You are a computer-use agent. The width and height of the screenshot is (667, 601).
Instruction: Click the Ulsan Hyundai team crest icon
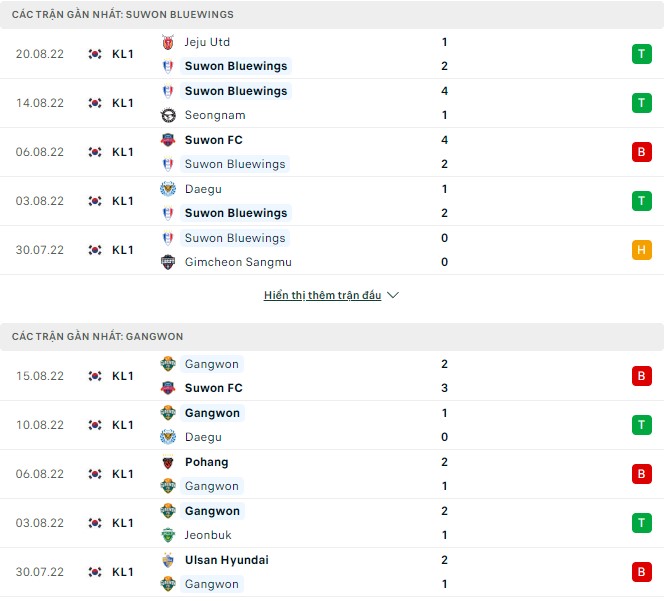(168, 560)
